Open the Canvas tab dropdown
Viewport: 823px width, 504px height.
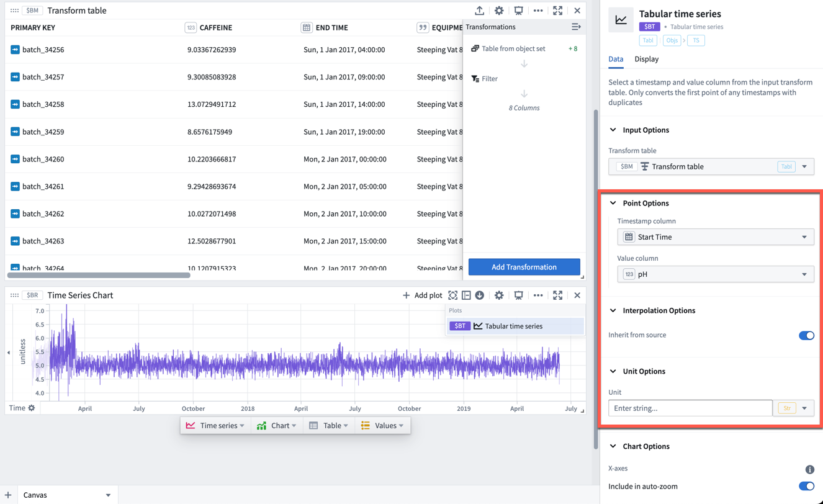(x=108, y=495)
